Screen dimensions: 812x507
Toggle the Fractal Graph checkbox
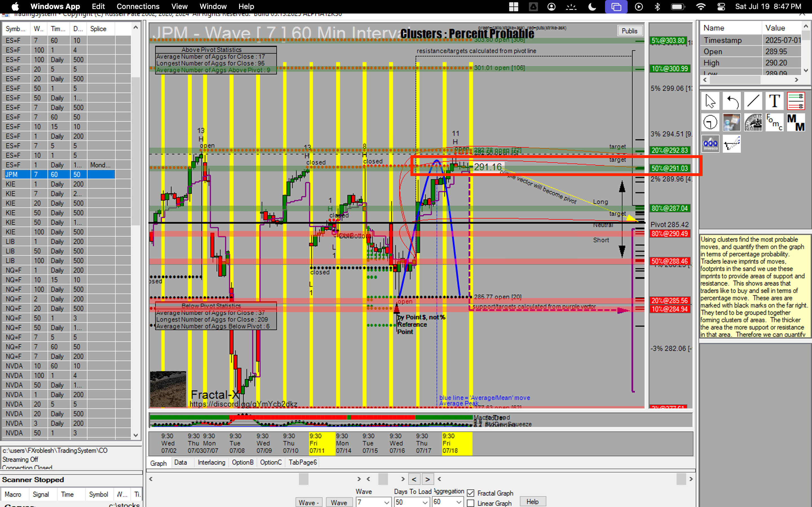tap(470, 493)
